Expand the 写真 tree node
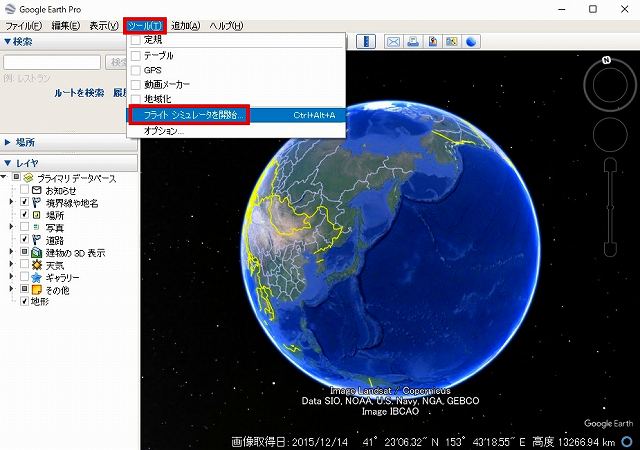The width and height of the screenshot is (640, 450). click(x=11, y=226)
